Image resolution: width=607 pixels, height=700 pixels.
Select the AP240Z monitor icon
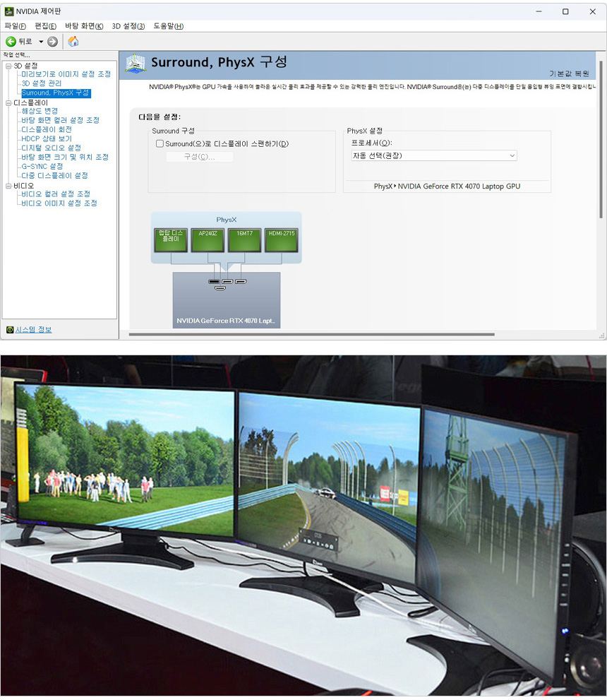[x=208, y=240]
